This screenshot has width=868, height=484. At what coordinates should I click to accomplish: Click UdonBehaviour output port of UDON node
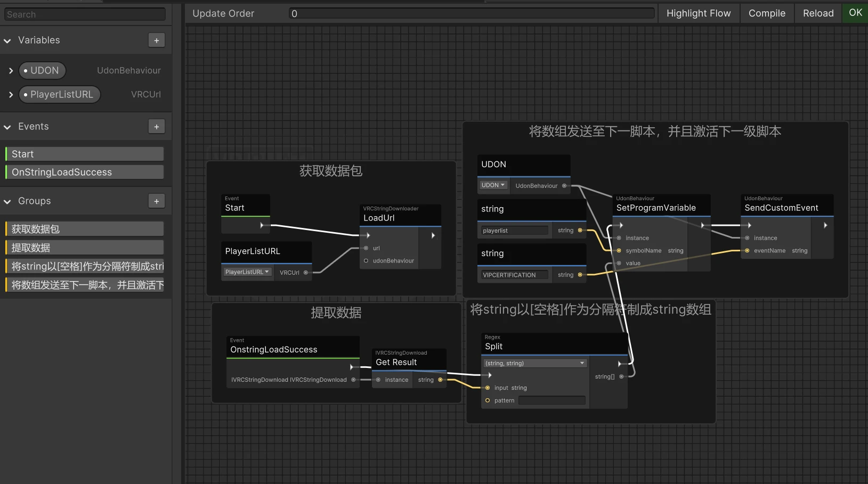click(x=564, y=186)
